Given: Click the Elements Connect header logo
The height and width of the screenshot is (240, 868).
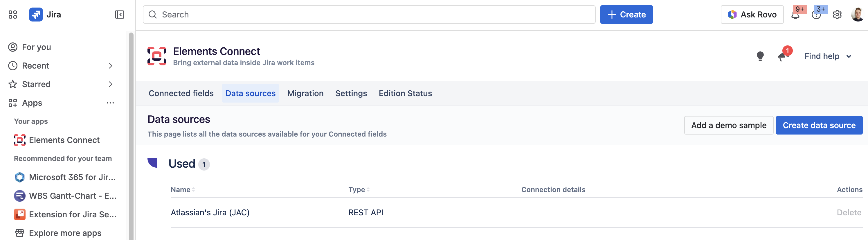Looking at the screenshot, I should [157, 56].
